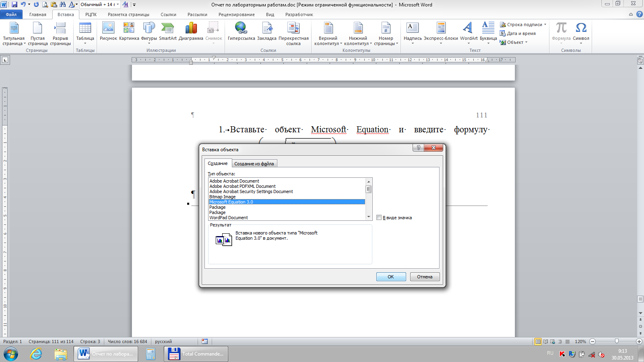
Task: Insert a chart with Диаграмма
Action: coord(191,32)
